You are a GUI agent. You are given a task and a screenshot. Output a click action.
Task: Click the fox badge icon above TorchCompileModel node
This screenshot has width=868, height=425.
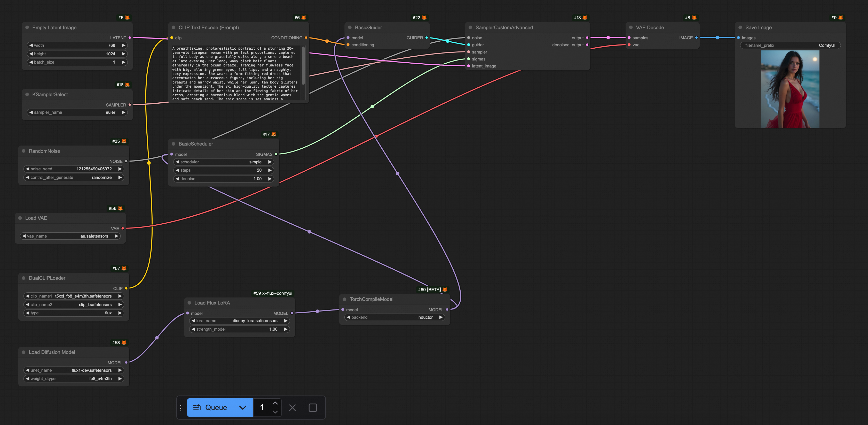(x=445, y=289)
